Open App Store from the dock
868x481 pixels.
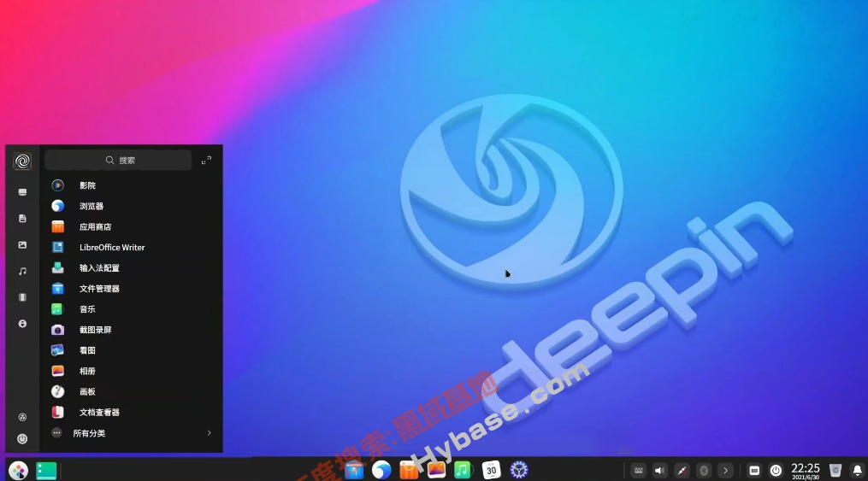(409, 471)
